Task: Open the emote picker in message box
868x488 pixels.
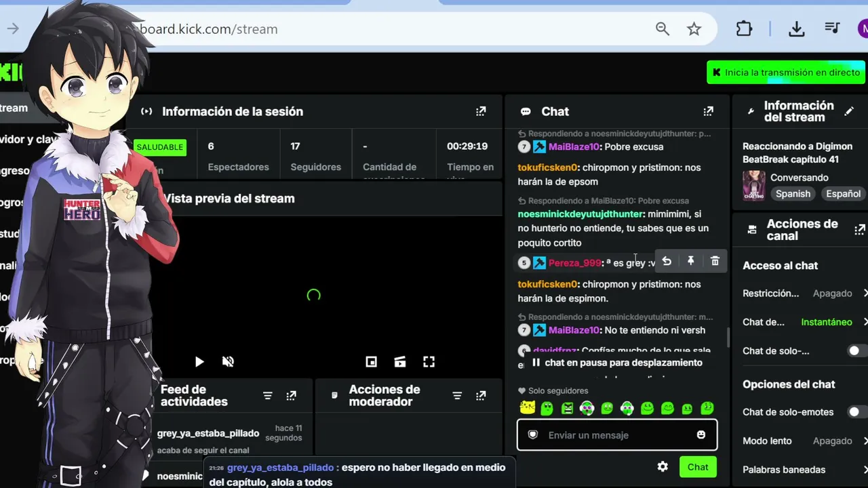Action: (701, 435)
